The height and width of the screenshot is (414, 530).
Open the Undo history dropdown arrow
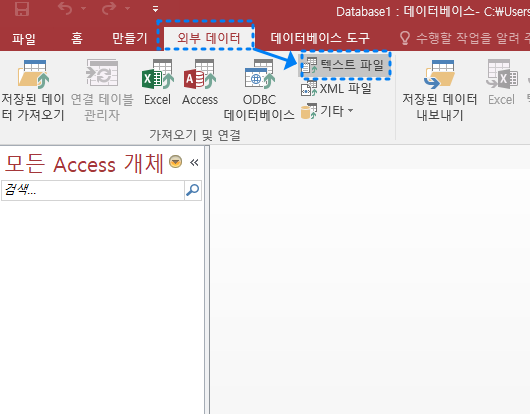pyautogui.click(x=83, y=8)
